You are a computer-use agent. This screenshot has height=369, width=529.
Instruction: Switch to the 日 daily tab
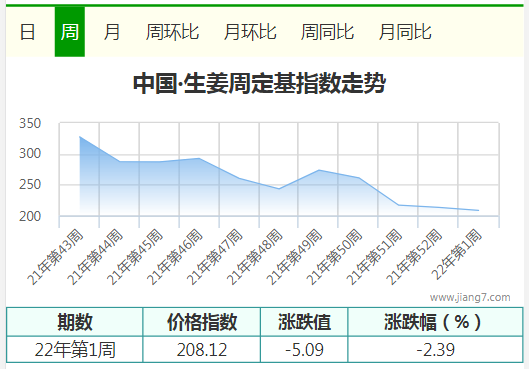(27, 32)
